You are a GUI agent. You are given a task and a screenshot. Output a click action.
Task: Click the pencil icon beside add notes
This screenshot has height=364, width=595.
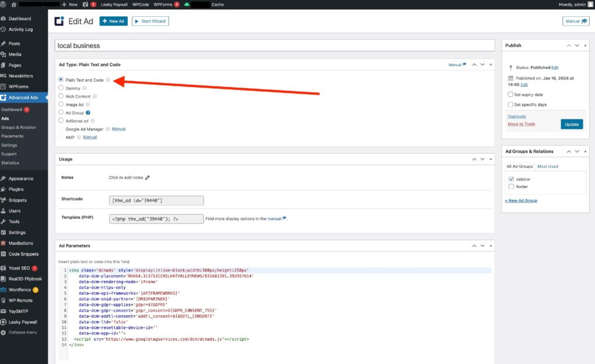pos(148,178)
